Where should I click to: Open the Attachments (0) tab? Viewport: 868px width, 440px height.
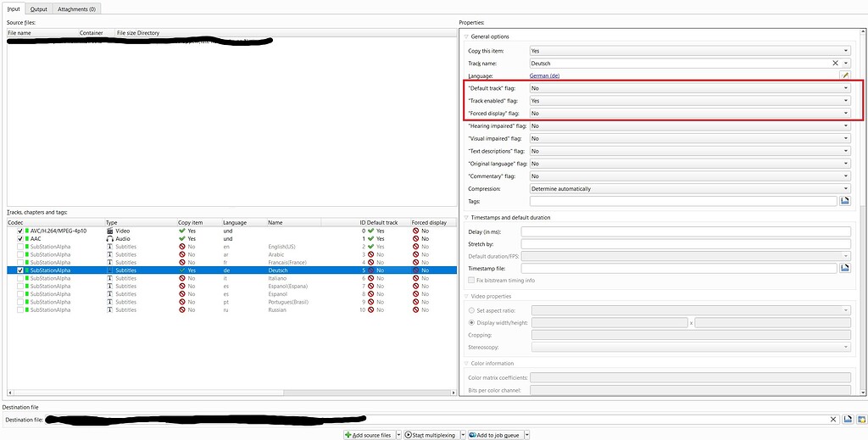[x=77, y=8]
